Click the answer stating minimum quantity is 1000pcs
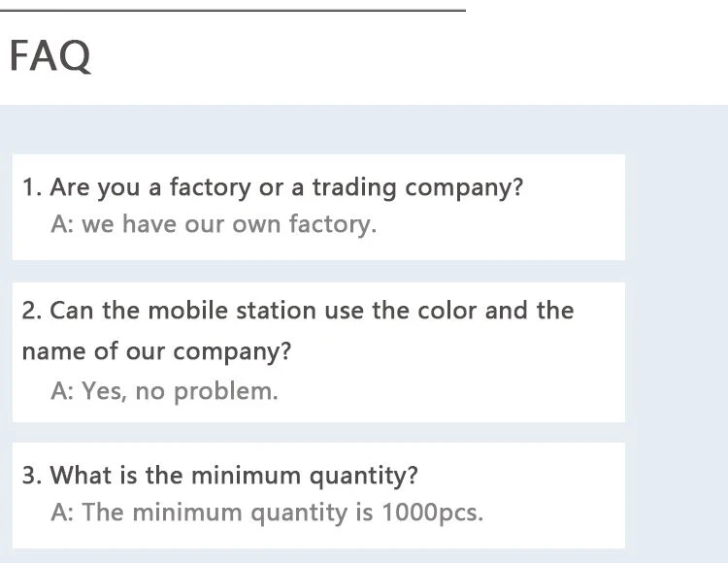Viewport: 728px width, 563px height. tap(266, 513)
